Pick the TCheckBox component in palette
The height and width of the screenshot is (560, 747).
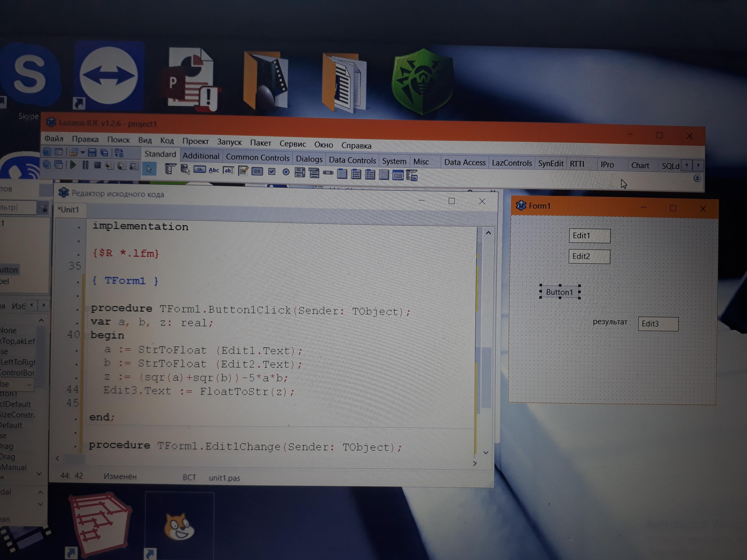click(x=271, y=172)
